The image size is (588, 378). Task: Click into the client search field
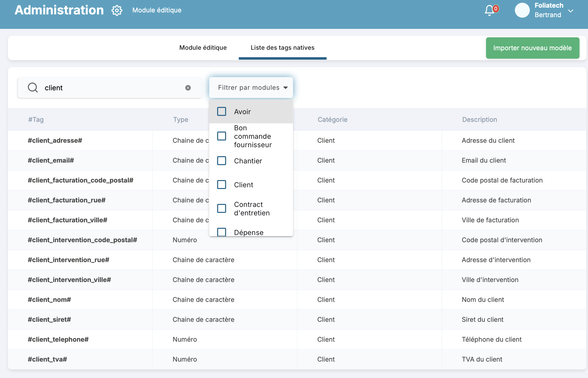[x=112, y=88]
